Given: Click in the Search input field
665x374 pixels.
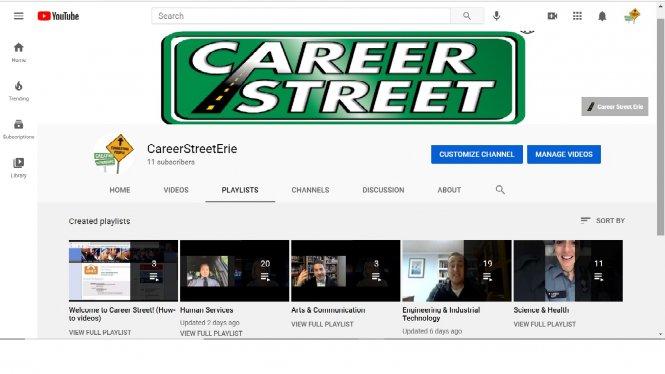Looking at the screenshot, I should 301,16.
